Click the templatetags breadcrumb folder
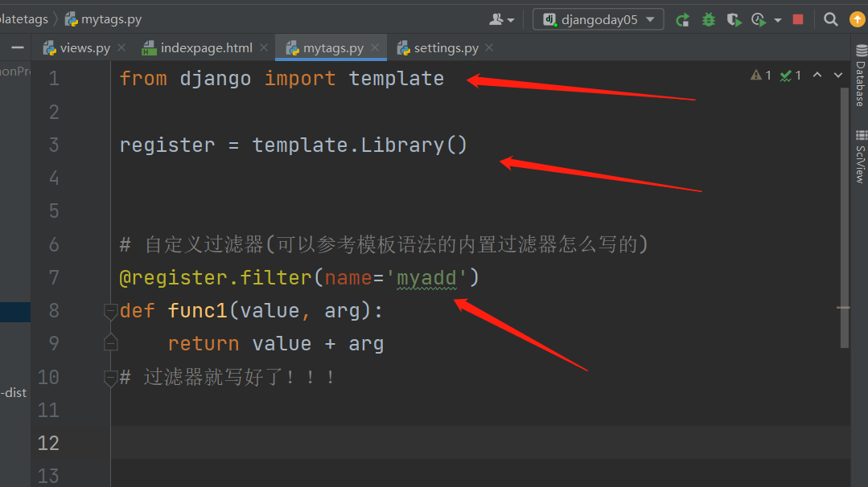This screenshot has height=487, width=868. (24, 19)
